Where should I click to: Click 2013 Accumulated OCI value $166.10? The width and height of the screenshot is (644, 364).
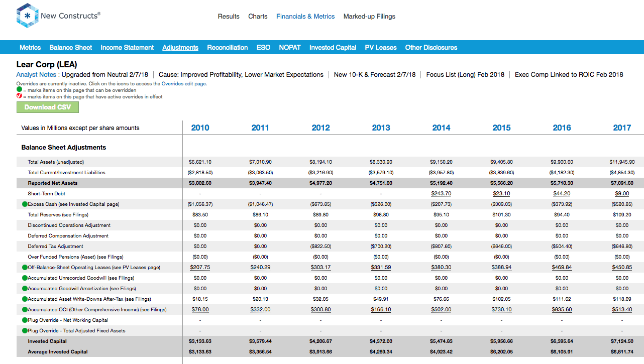pos(381,310)
